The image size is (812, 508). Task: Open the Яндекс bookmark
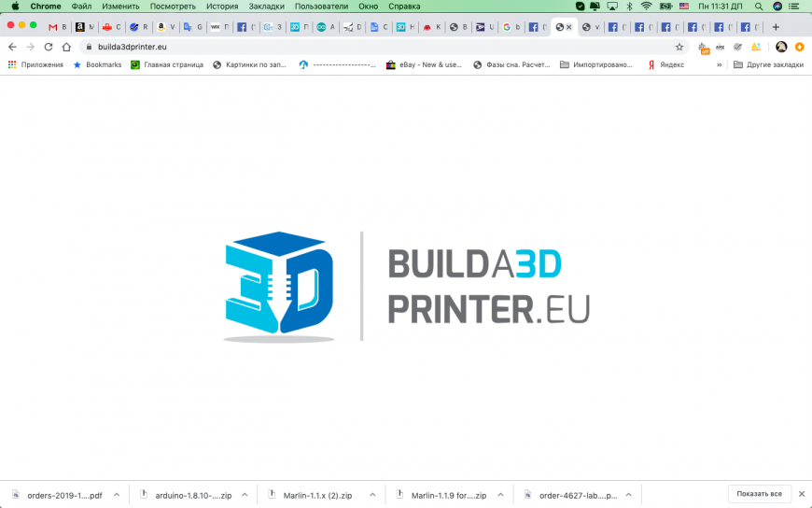coord(666,64)
